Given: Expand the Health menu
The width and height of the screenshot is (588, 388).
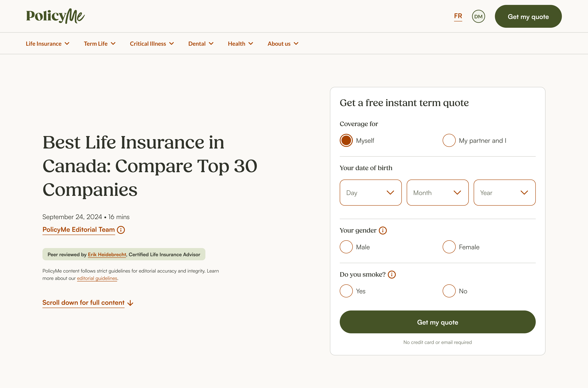Looking at the screenshot, I should point(240,44).
